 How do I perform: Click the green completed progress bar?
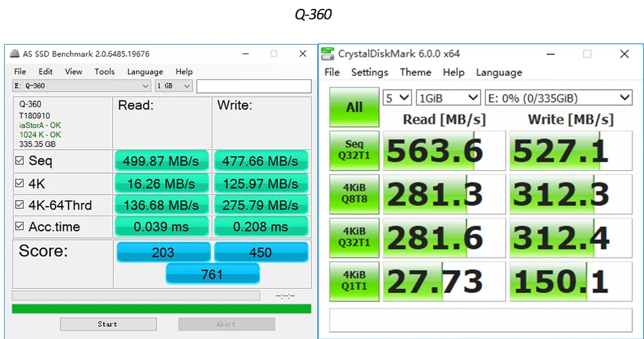coord(161,309)
